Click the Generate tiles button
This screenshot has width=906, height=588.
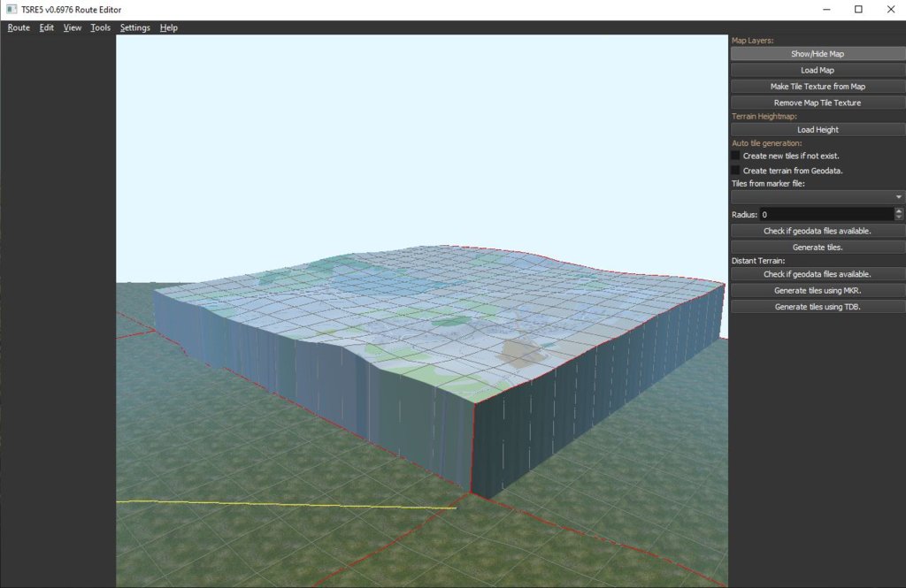pyautogui.click(x=818, y=247)
